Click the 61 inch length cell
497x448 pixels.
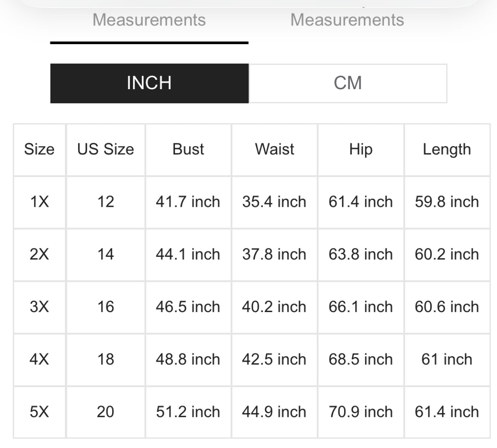tap(447, 359)
